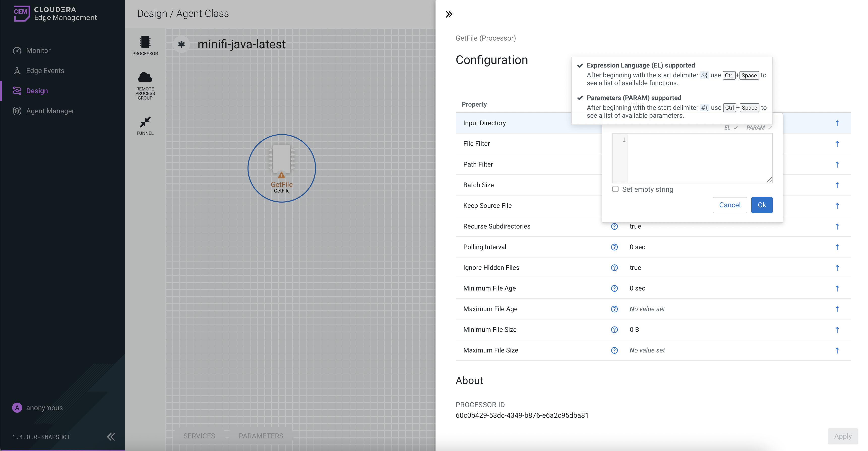
Task: Open the Edge Events page
Action: (45, 71)
